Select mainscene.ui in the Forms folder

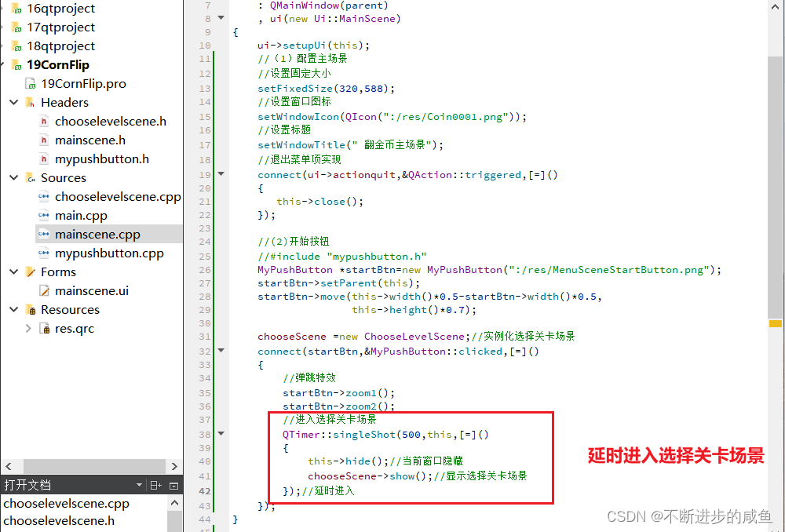click(92, 291)
